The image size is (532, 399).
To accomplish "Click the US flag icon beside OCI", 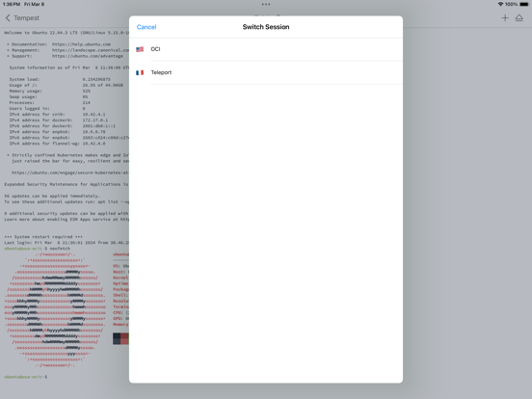I will coord(140,49).
